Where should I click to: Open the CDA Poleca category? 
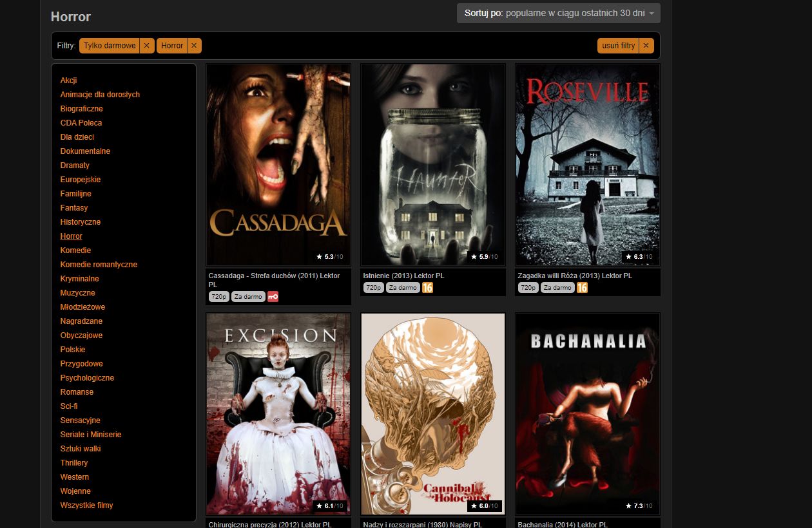[x=81, y=123]
